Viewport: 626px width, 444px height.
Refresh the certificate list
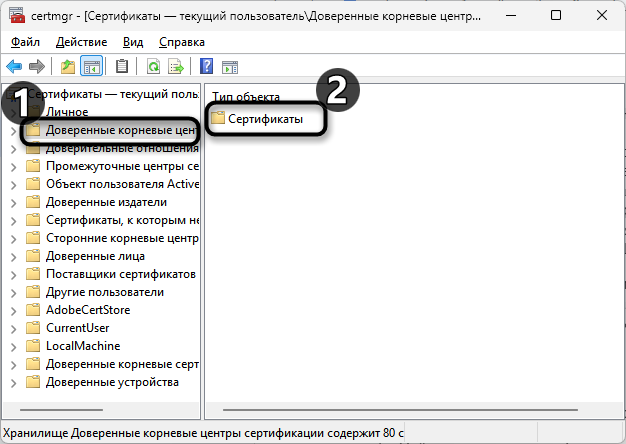point(153,66)
